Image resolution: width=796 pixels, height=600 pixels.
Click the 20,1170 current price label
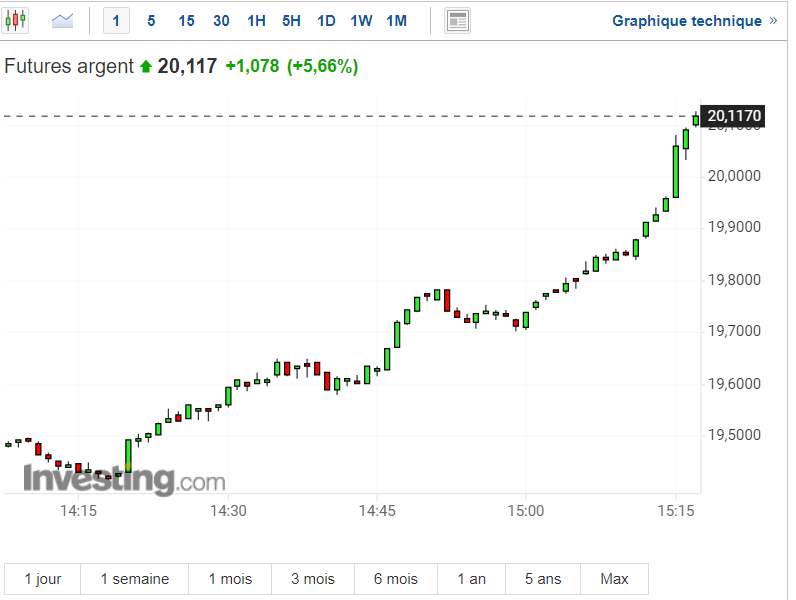[x=733, y=116]
